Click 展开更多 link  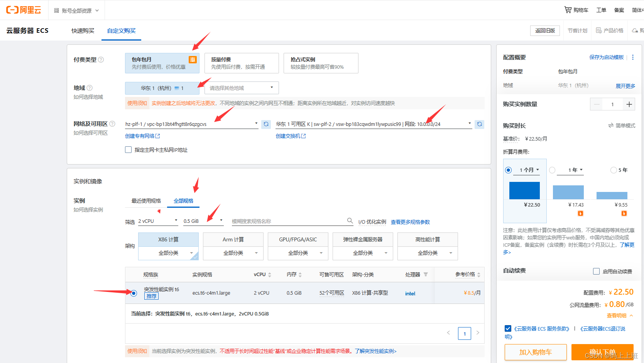click(625, 86)
